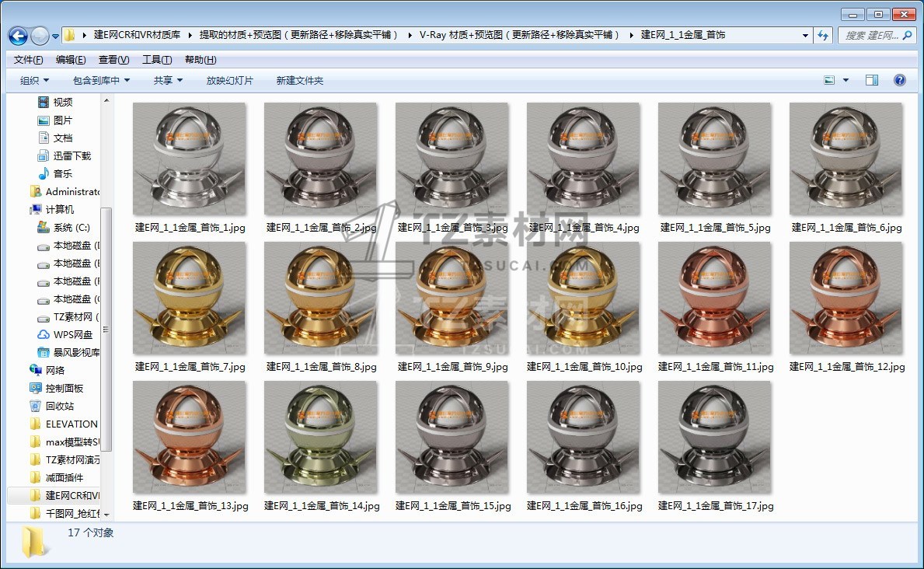This screenshot has width=924, height=569.
Task: Click the navigation pane scroll down arrow
Action: click(106, 515)
